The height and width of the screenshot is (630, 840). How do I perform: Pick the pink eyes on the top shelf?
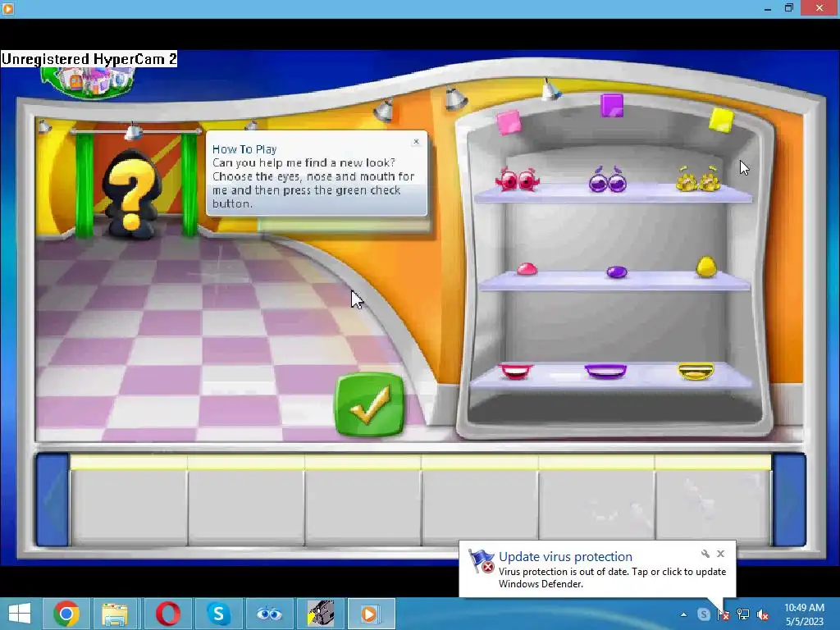pyautogui.click(x=518, y=180)
